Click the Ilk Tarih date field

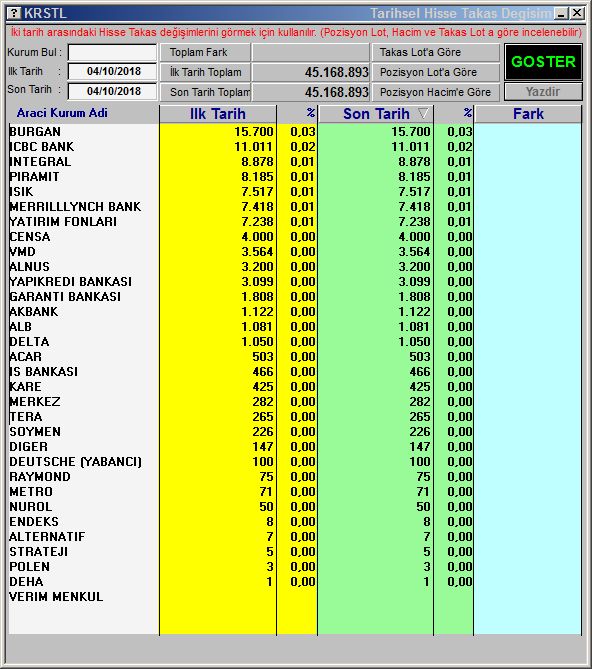pos(112,71)
